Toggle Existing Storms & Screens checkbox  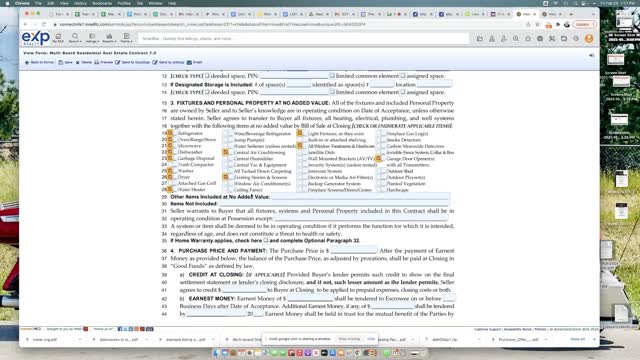point(225,177)
